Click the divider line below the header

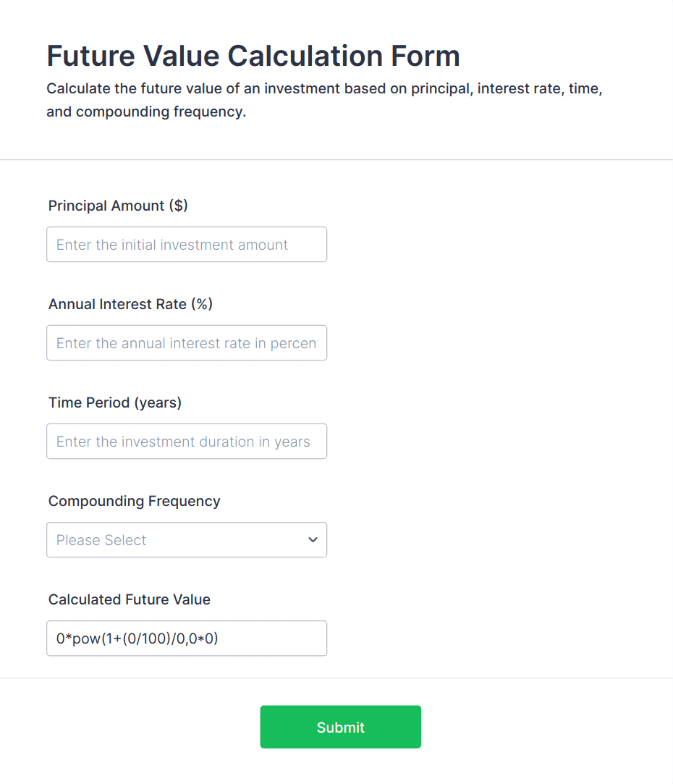pyautogui.click(x=336, y=159)
